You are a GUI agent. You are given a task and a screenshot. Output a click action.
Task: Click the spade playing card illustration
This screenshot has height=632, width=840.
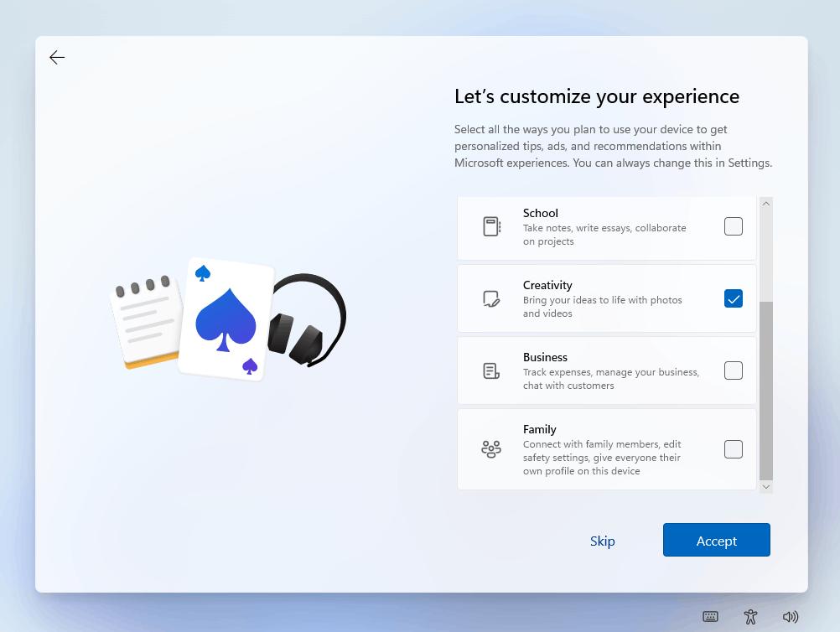pyautogui.click(x=226, y=319)
